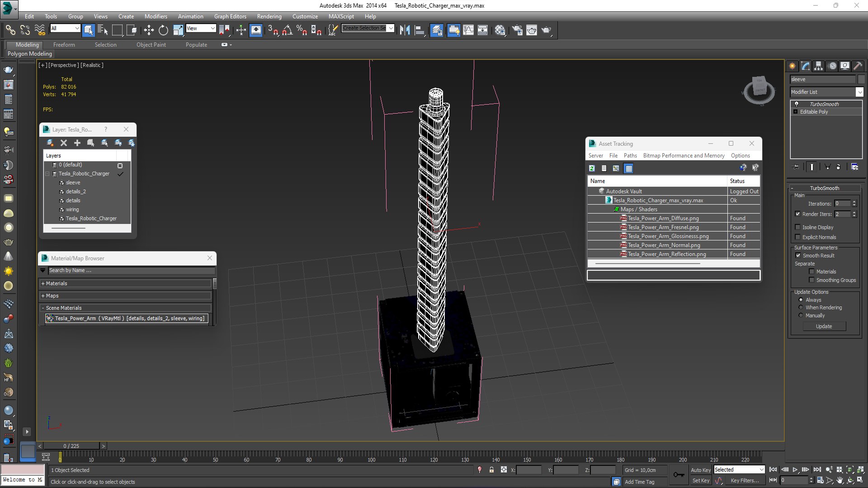Collapse the Tesla_Robotic_Charger layer tree
This screenshot has height=488, width=868.
pyautogui.click(x=47, y=174)
